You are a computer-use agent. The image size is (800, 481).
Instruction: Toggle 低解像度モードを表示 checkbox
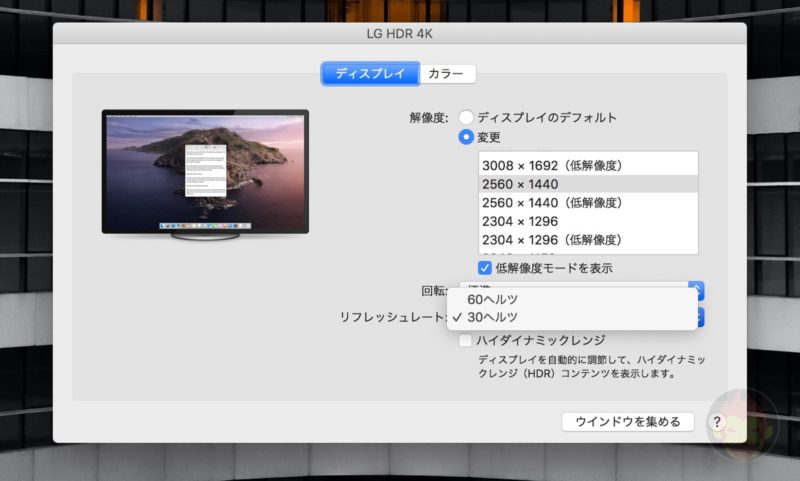(484, 268)
